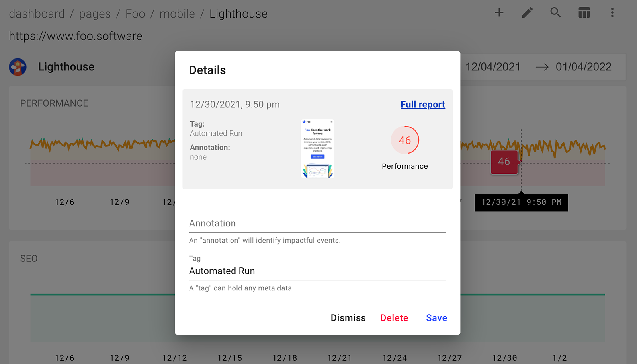Click the 12/30/21 9:50 PM chart tooltip
The width and height of the screenshot is (637, 364).
521,202
